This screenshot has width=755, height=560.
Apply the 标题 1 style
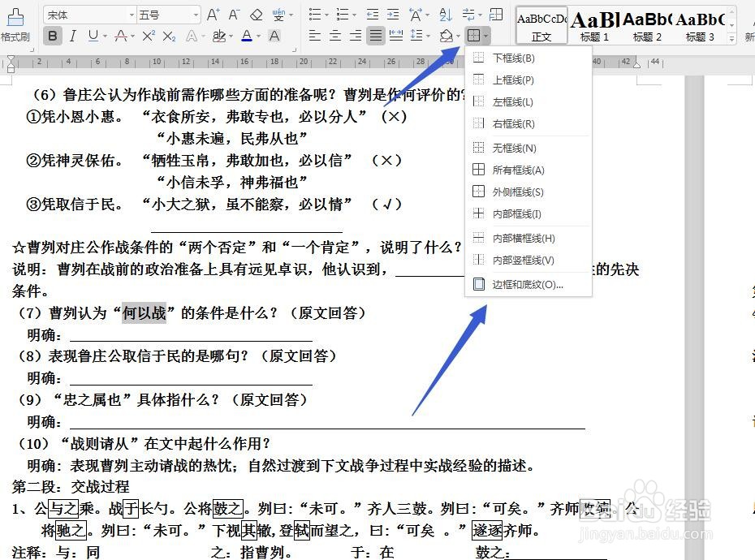(594, 21)
